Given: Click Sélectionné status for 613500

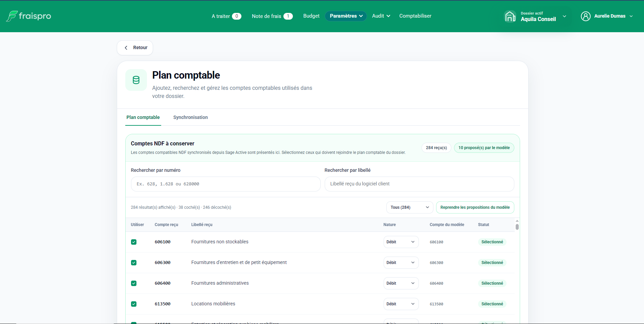Looking at the screenshot, I should pyautogui.click(x=492, y=304).
